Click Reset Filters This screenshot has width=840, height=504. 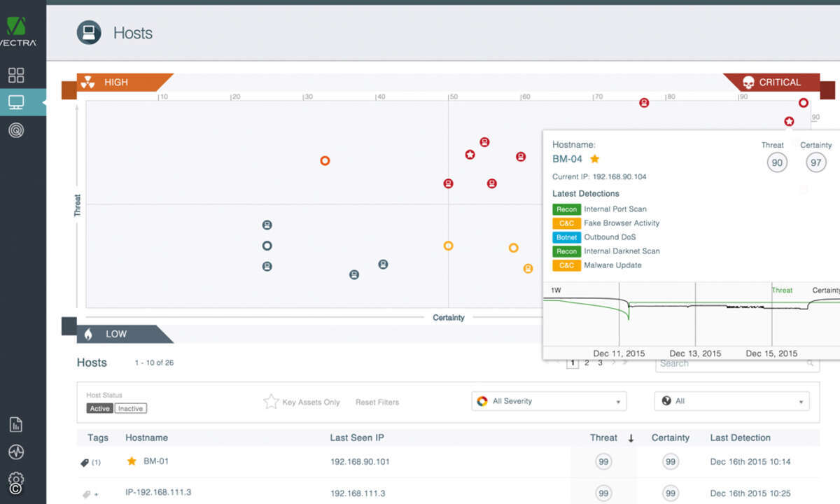tap(377, 402)
